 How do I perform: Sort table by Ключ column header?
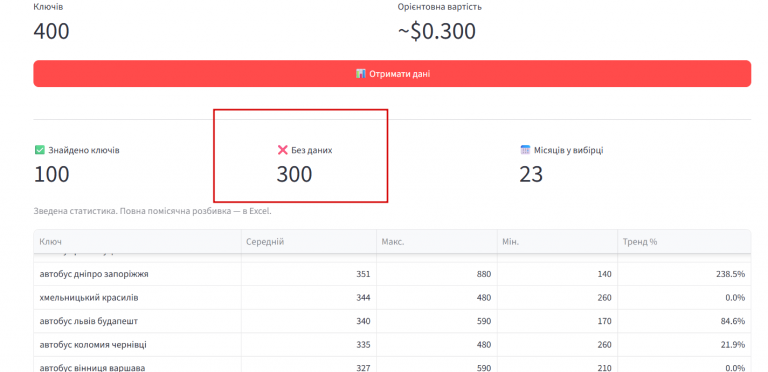click(x=138, y=242)
